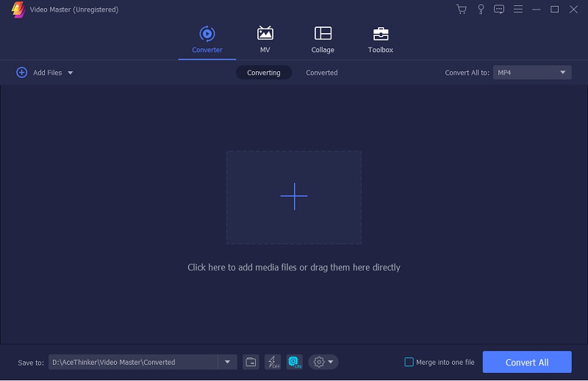
Task: Click the register key icon
Action: pyautogui.click(x=481, y=10)
